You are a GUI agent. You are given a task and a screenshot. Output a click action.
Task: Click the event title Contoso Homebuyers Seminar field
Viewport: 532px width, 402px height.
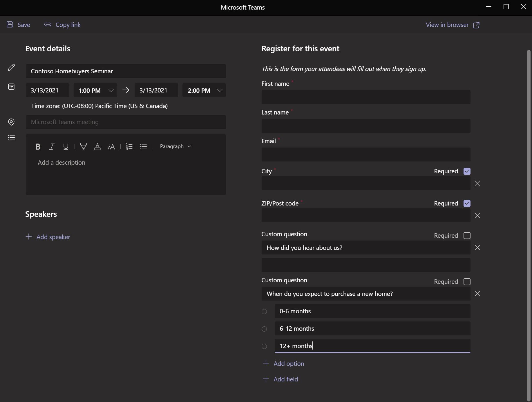[x=126, y=71]
